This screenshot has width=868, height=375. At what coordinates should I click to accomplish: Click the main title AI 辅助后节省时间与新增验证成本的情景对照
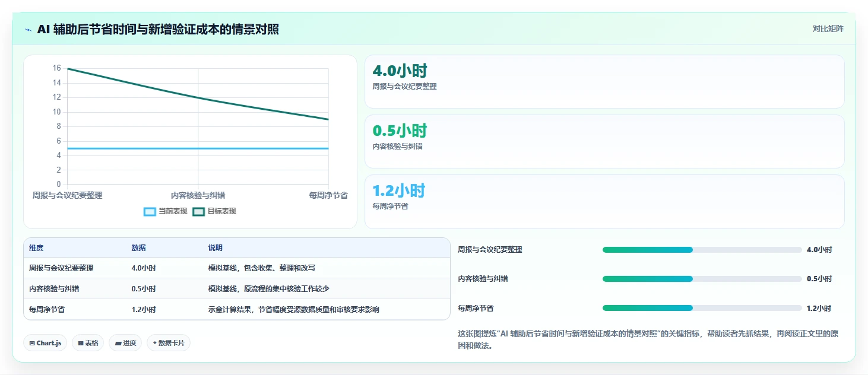(158, 29)
